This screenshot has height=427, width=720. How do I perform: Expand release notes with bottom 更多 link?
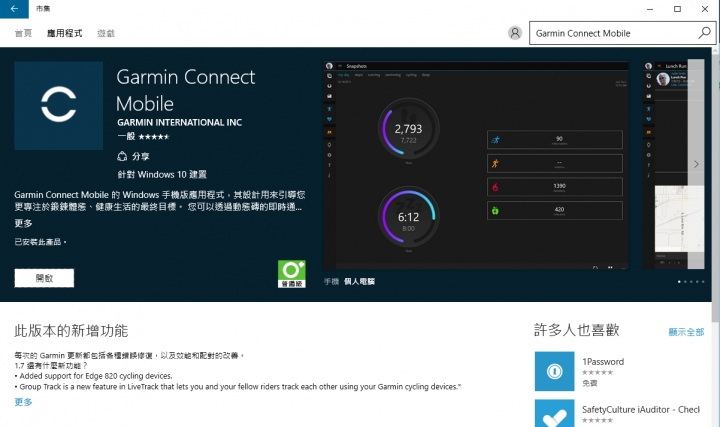point(23,402)
